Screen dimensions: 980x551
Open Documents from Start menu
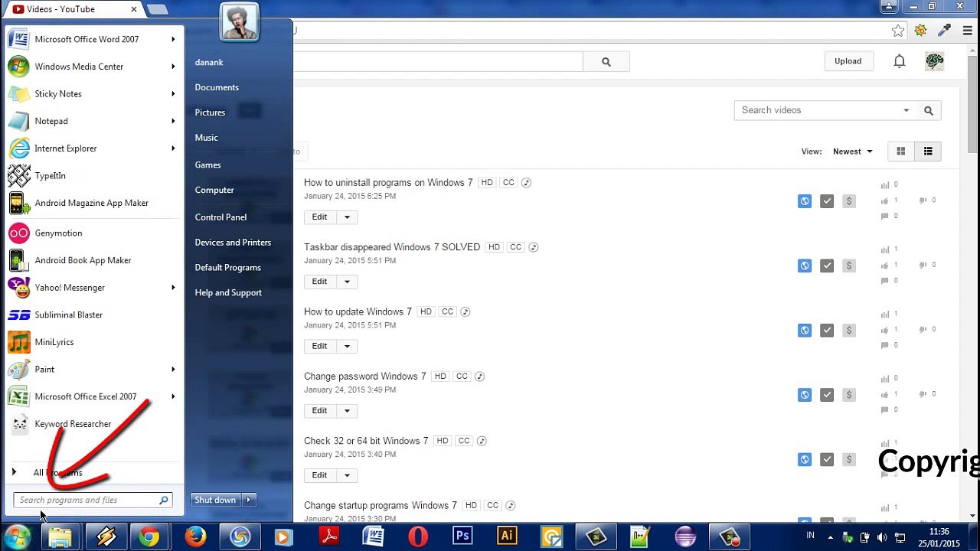(x=217, y=87)
